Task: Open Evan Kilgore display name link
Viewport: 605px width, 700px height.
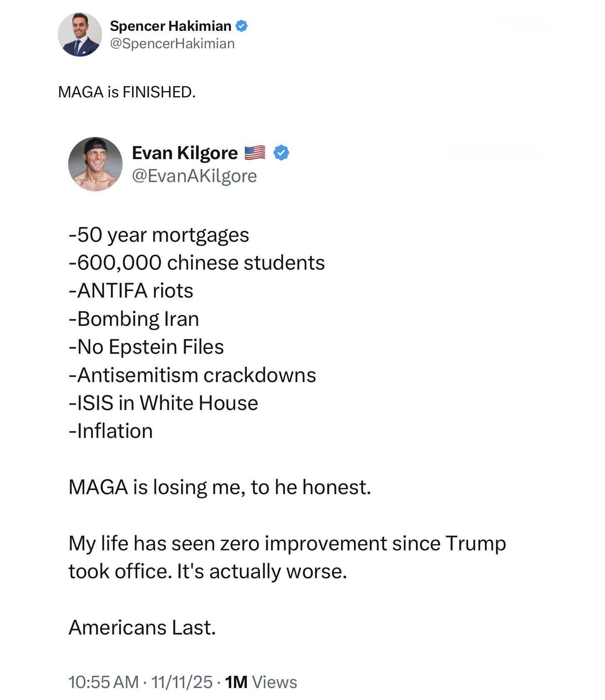Action: 184,153
